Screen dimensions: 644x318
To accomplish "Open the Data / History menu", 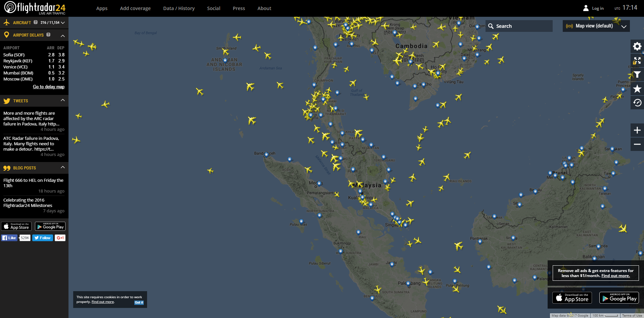I will [x=179, y=8].
